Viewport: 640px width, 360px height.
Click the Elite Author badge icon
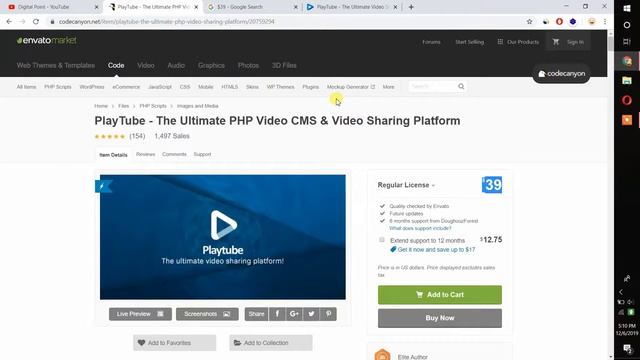pos(382,355)
